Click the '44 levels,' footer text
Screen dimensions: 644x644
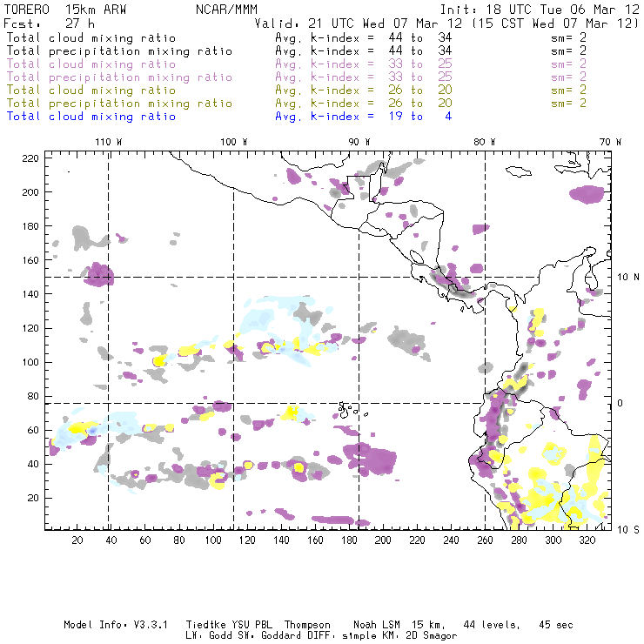click(492, 625)
